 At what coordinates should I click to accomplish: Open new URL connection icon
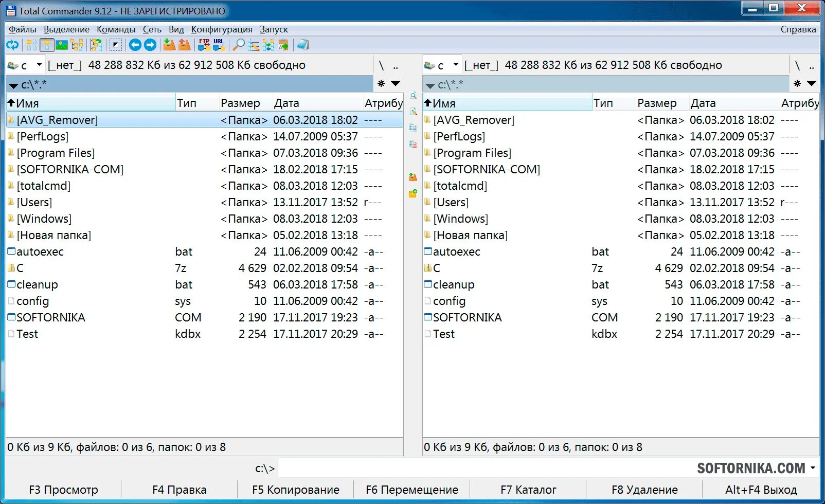coord(219,45)
